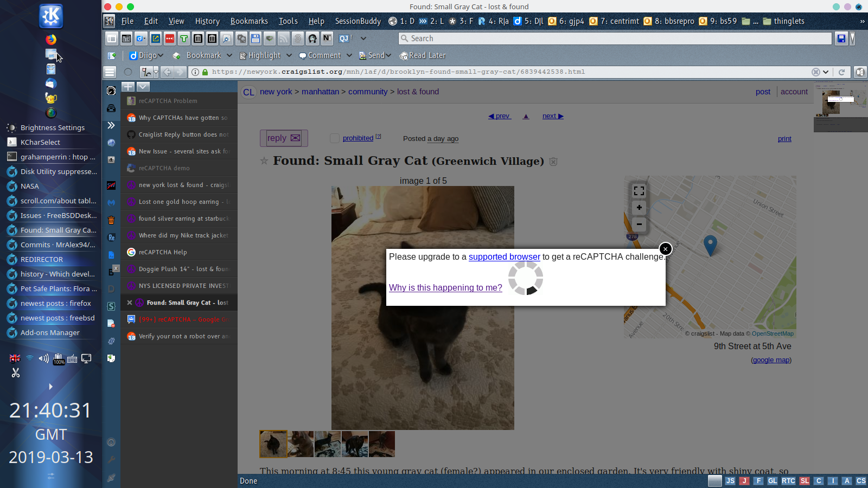This screenshot has width=868, height=488.
Task: Zoom out on the map with the minus button
Action: point(639,224)
